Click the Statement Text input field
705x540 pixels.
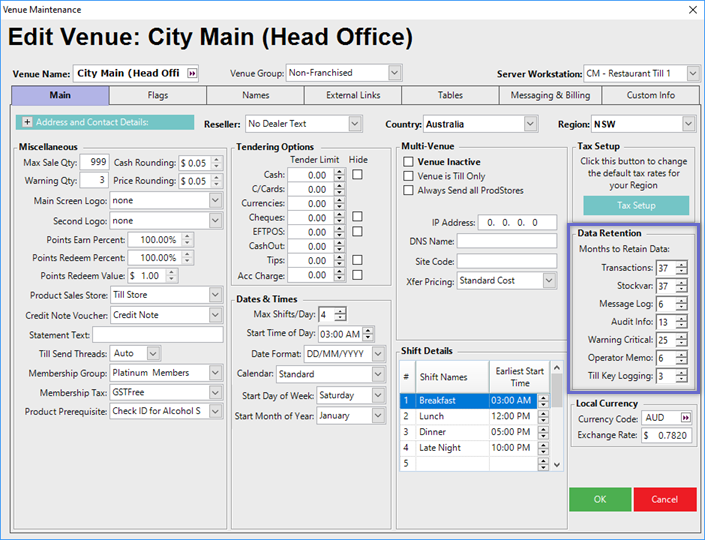[156, 334]
